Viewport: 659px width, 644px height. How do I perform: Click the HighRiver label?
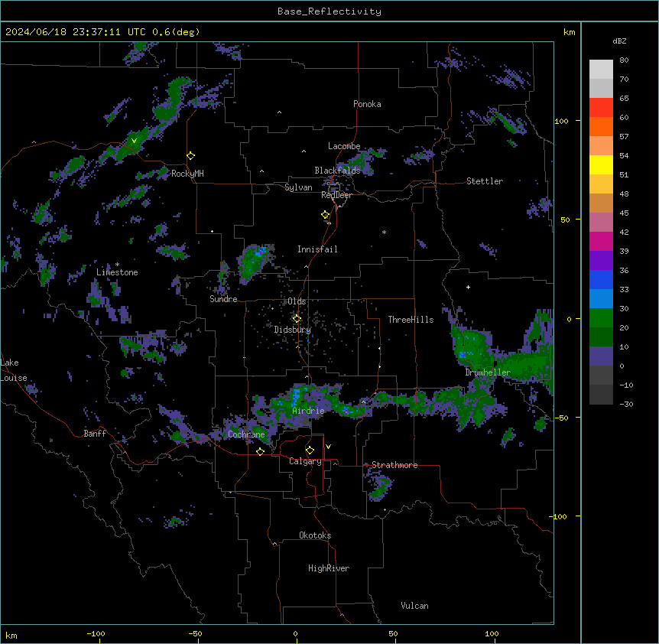coord(329,568)
